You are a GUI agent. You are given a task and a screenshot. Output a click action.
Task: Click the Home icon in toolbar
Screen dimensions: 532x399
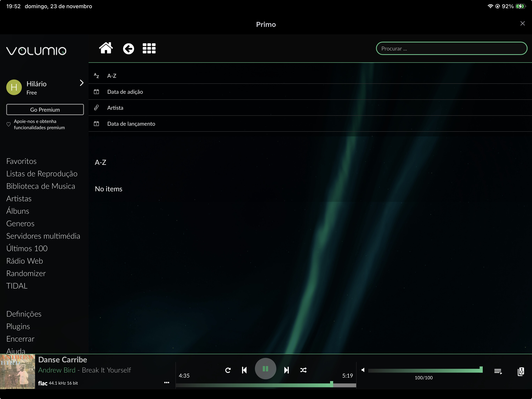pos(106,48)
